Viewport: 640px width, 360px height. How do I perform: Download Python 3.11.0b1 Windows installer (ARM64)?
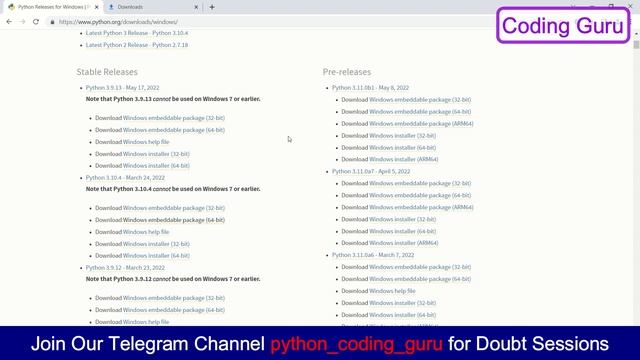click(404, 160)
